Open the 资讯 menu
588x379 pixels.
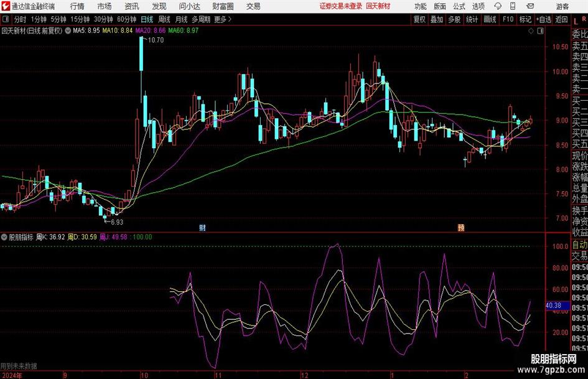pos(132,6)
